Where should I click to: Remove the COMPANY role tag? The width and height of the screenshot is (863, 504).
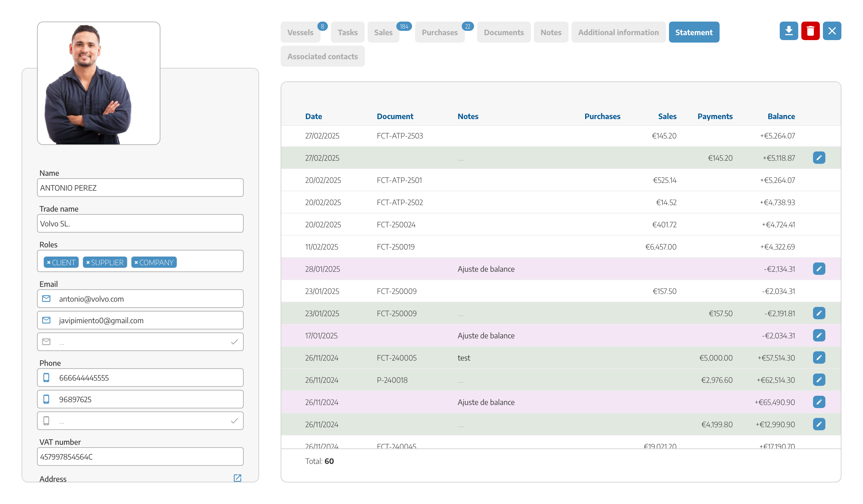click(136, 262)
